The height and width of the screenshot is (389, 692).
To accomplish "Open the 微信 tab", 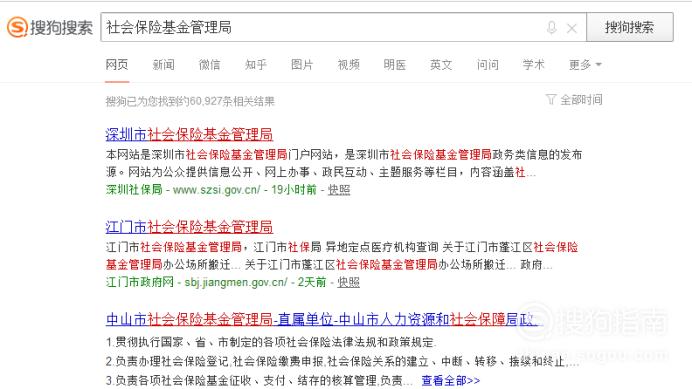I will (210, 65).
